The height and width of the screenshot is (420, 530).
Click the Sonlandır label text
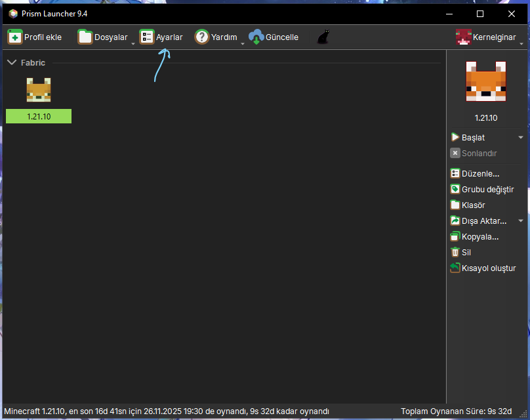pyautogui.click(x=479, y=153)
